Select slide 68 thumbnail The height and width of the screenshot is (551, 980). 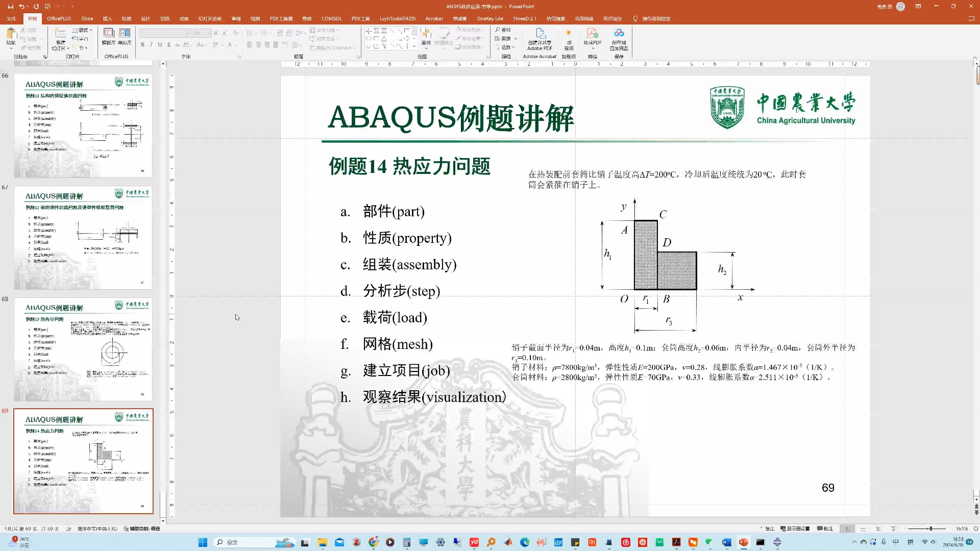83,349
